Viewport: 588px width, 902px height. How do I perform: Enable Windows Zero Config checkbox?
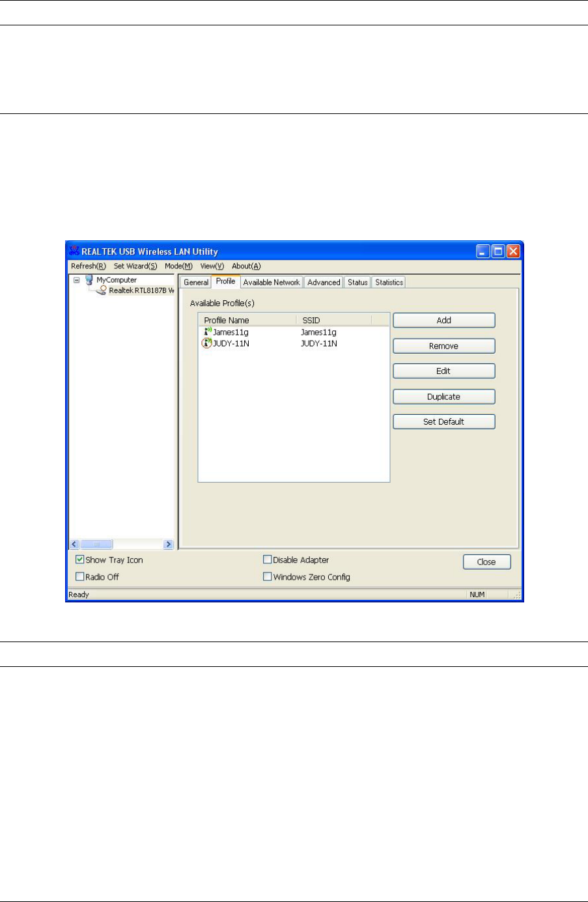[x=267, y=576]
